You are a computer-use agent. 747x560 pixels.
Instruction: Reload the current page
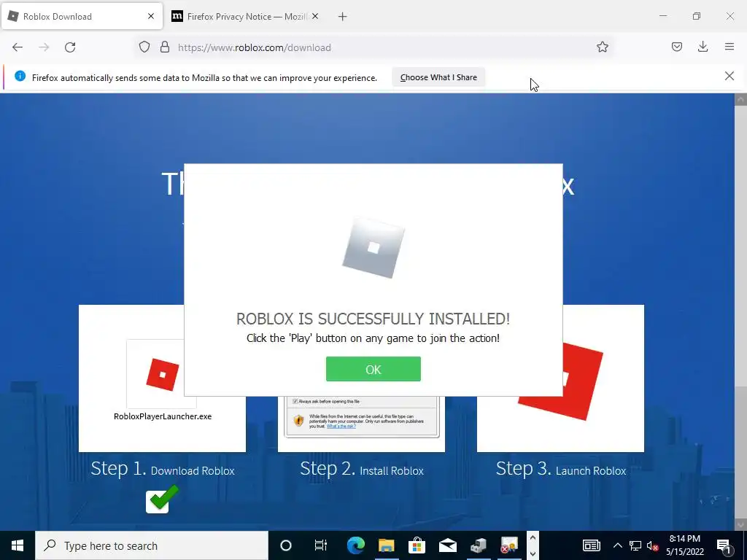click(x=70, y=47)
